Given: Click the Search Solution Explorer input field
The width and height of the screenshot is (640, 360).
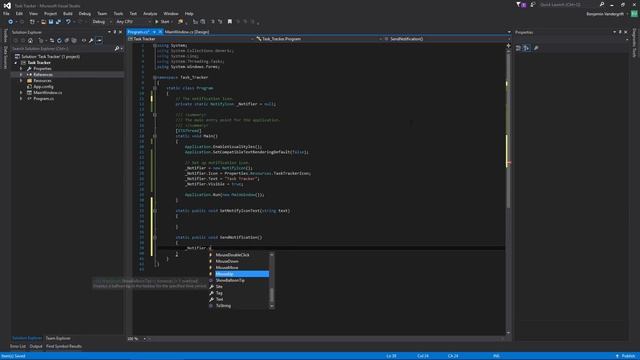Looking at the screenshot, I should point(62,49).
